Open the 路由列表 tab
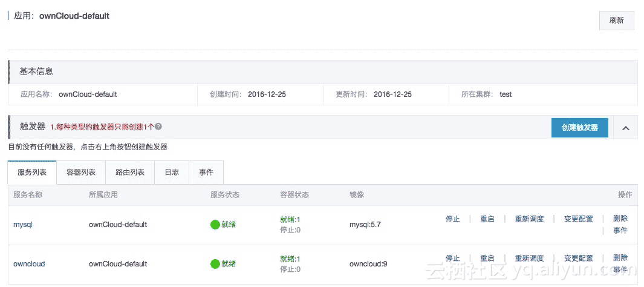The image size is (644, 287). pyautogui.click(x=130, y=173)
